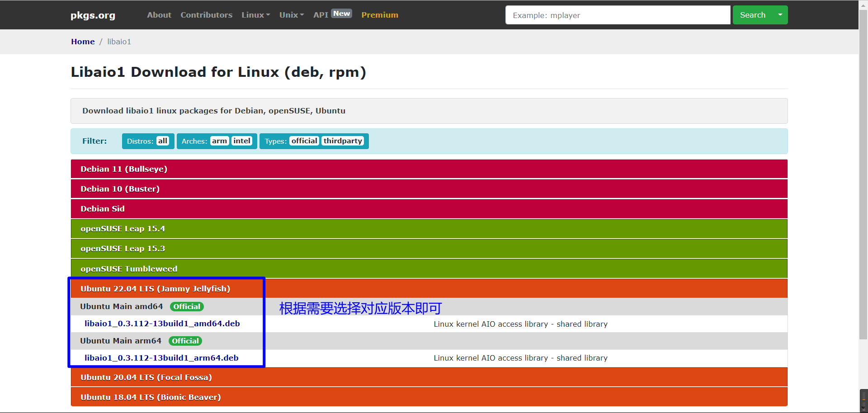The width and height of the screenshot is (868, 413).
Task: Open the Contributors page
Action: click(x=206, y=14)
